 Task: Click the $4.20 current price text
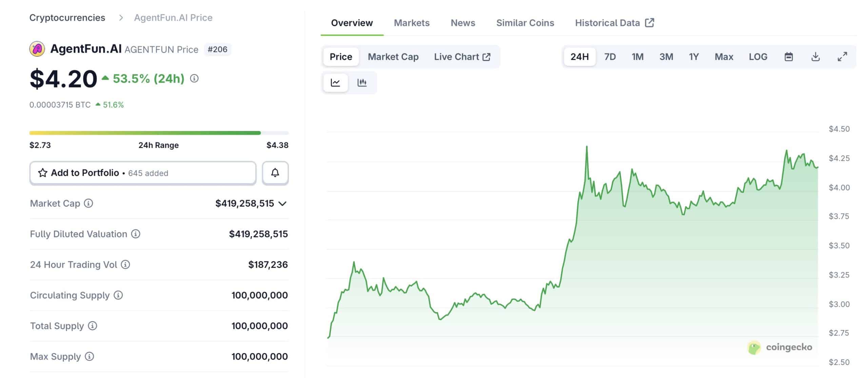click(63, 79)
